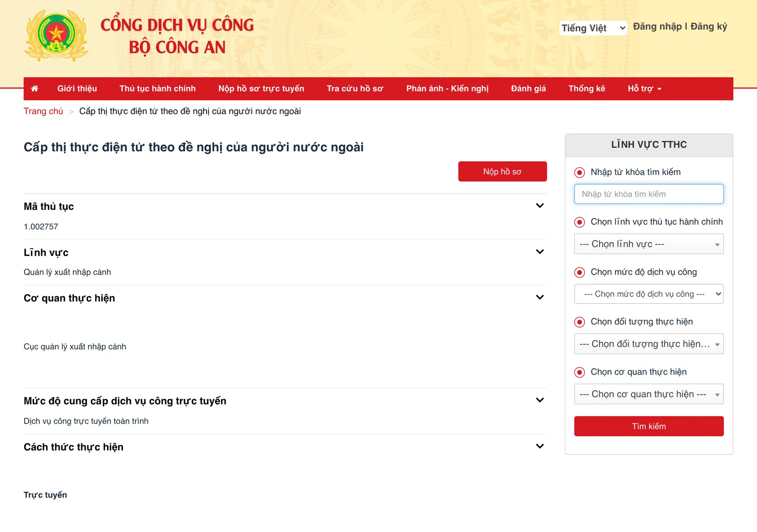This screenshot has width=757, height=532.
Task: Open the 'Giới thiệu' menu item
Action: tap(77, 88)
